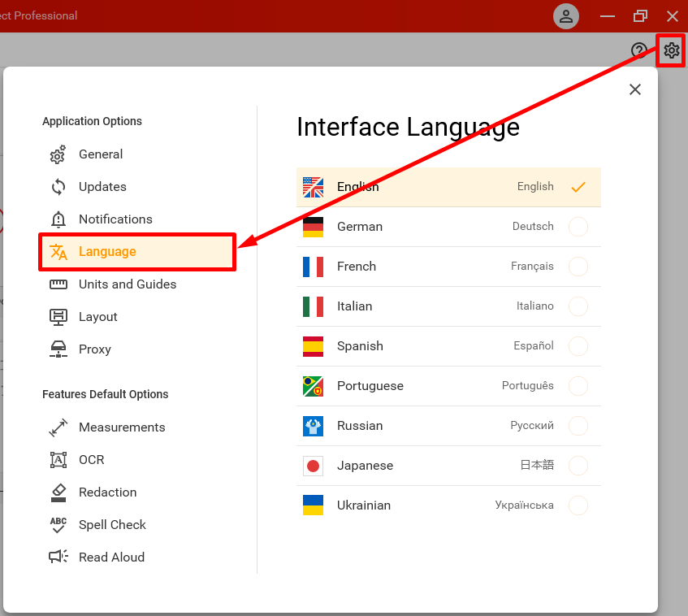Viewport: 688px width, 616px height.
Task: Open the Read Aloud speaker icon
Action: [x=58, y=557]
